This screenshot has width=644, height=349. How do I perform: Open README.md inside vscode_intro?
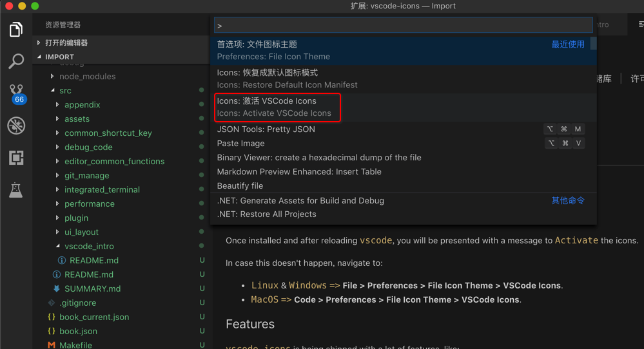(94, 260)
